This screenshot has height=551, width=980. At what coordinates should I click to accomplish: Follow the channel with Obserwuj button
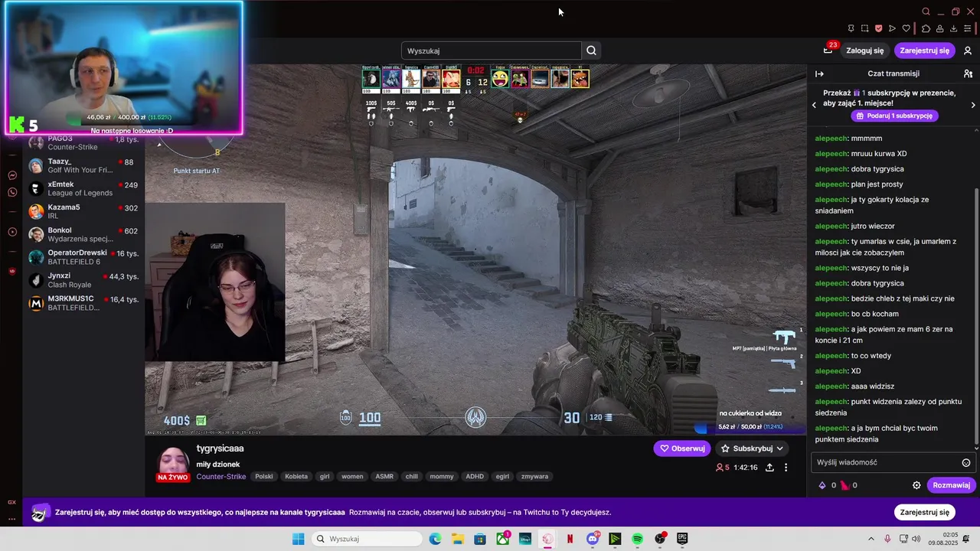(681, 448)
